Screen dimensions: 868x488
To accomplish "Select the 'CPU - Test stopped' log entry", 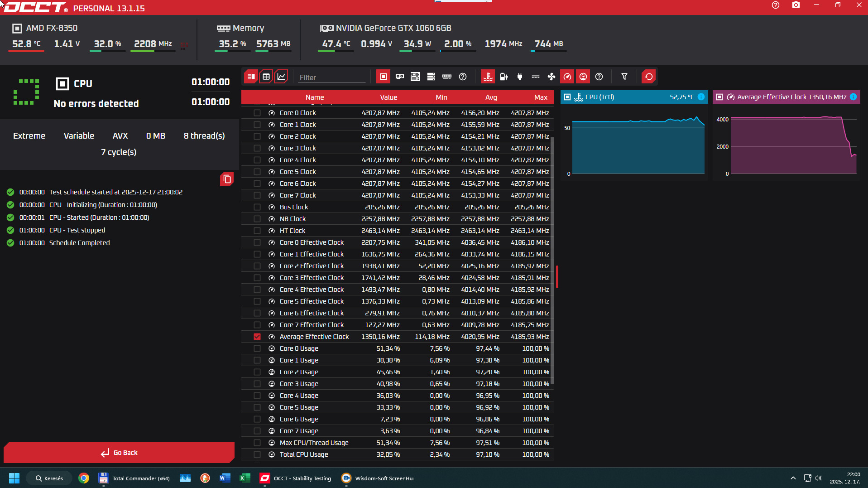I will click(77, 230).
